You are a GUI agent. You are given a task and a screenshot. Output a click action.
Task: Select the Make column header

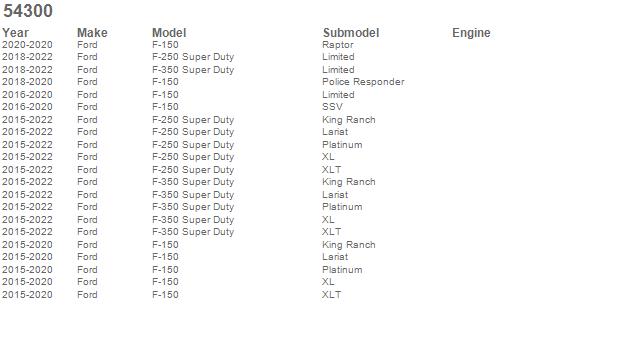point(92,33)
